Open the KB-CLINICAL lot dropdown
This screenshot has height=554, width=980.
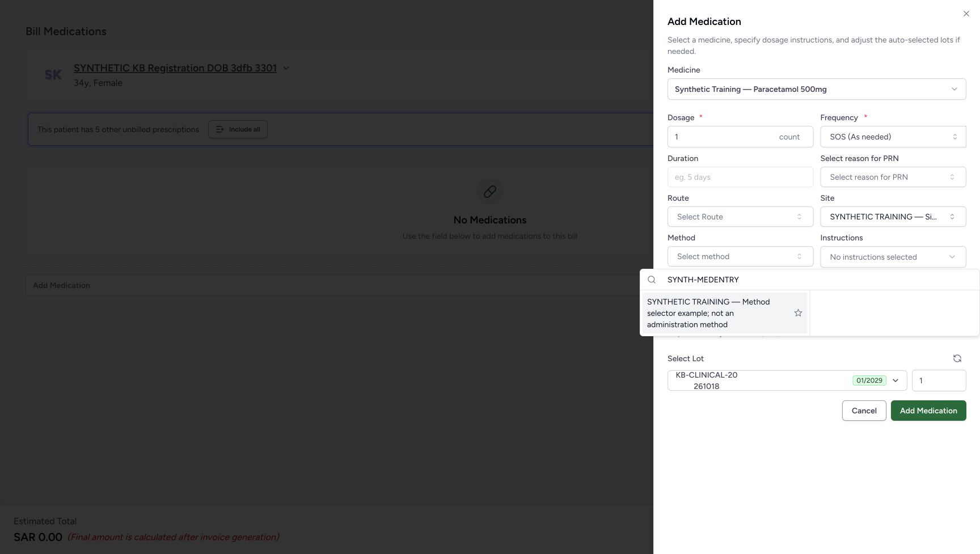[787, 380]
